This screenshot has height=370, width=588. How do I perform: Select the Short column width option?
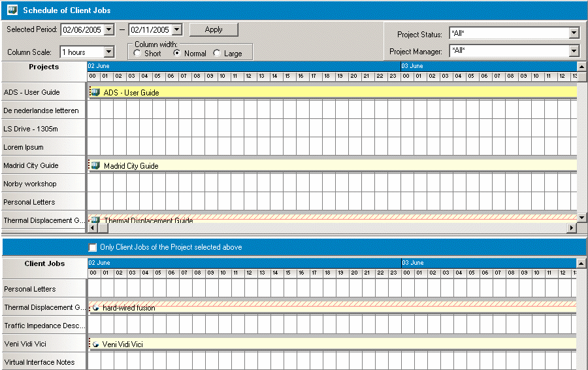click(137, 54)
